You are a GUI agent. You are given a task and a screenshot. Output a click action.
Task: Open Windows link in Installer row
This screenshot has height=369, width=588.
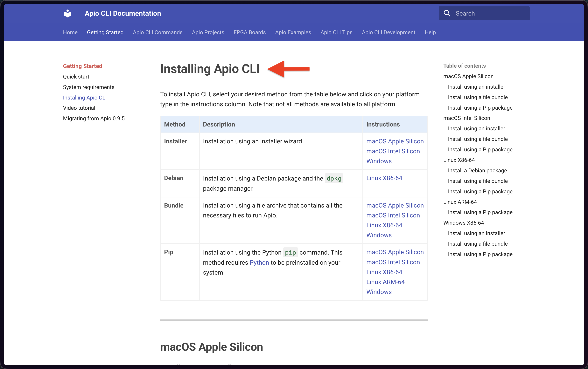tap(379, 161)
